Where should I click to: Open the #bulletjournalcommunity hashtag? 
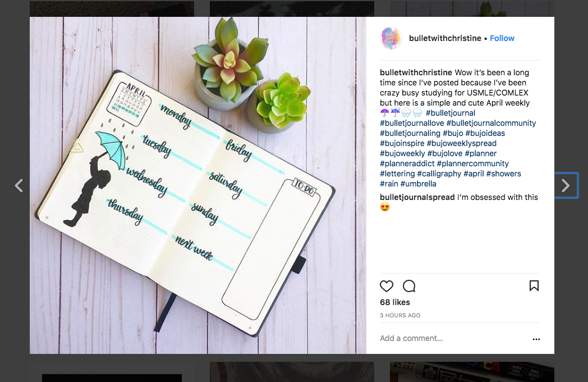click(x=491, y=123)
